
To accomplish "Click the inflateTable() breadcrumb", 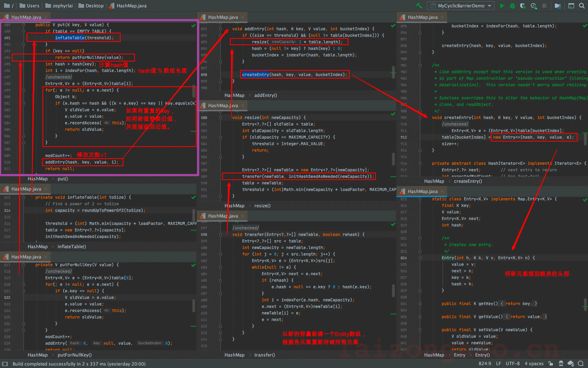I will click(x=72, y=247).
